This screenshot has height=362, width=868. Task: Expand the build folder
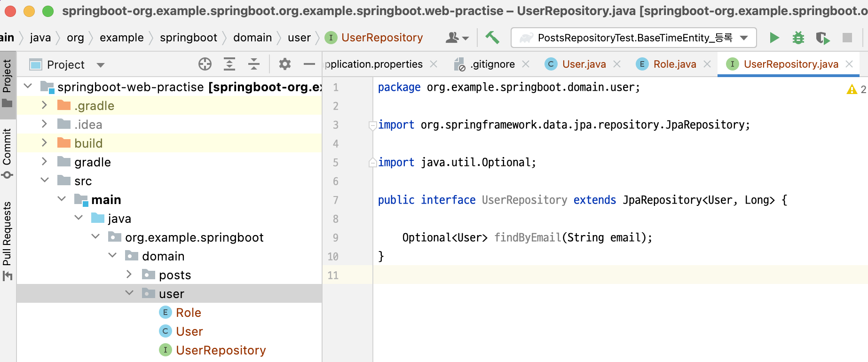coord(45,142)
